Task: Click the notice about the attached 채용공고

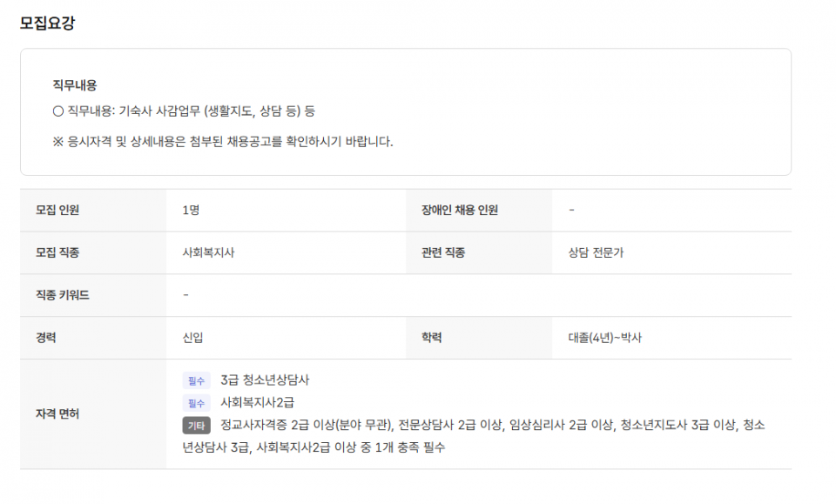Action: (x=223, y=141)
